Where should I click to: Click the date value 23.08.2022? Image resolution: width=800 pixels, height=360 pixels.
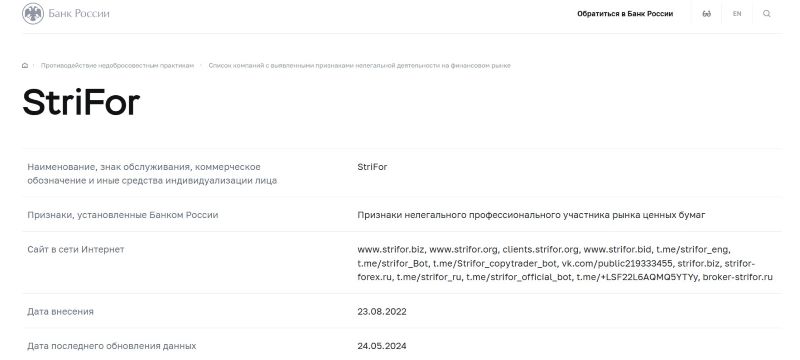[x=382, y=312]
